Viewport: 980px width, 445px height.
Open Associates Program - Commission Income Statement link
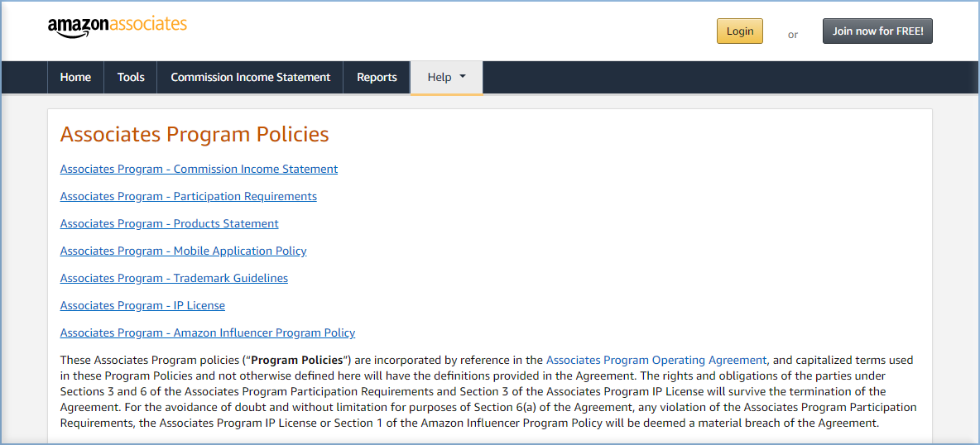click(x=199, y=169)
